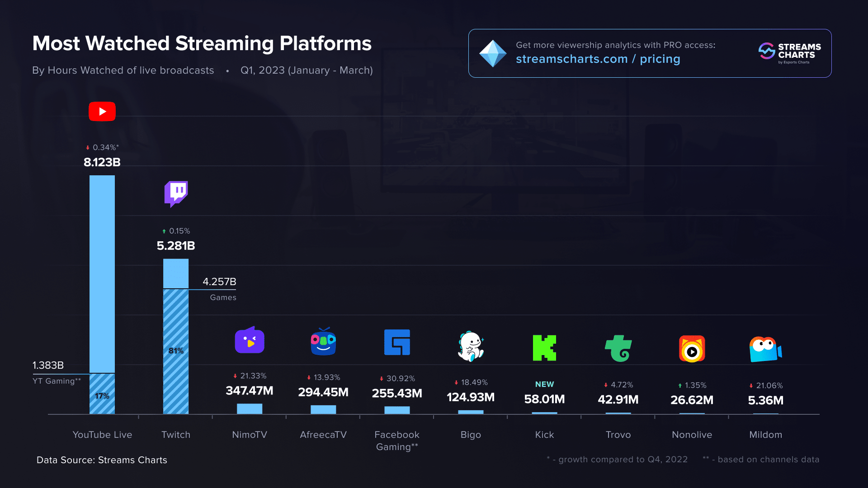Click the AfreecaTV bar
Viewport: 868px width, 488px height.
click(x=323, y=409)
